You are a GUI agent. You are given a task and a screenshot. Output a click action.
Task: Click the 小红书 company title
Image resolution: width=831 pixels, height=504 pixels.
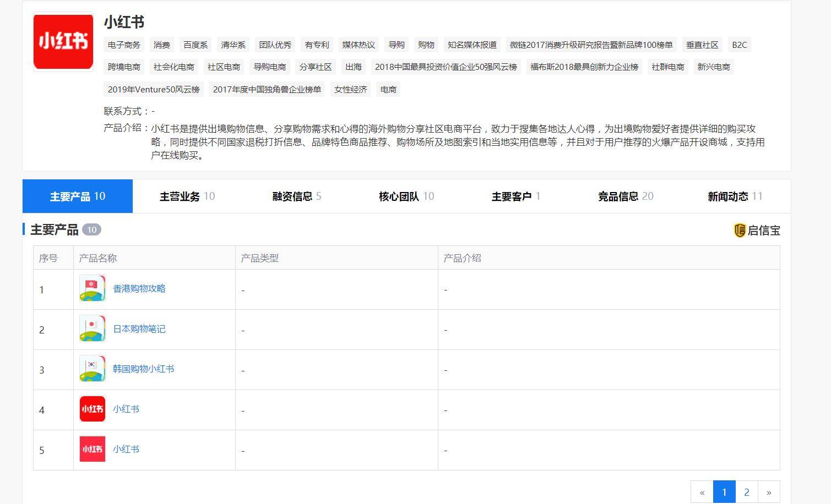(x=124, y=22)
